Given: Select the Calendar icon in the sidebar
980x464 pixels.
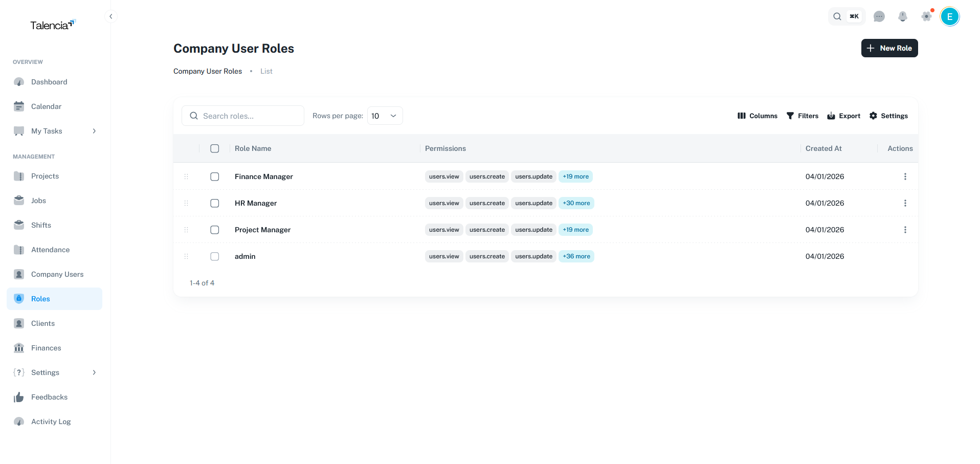Looking at the screenshot, I should (18, 106).
